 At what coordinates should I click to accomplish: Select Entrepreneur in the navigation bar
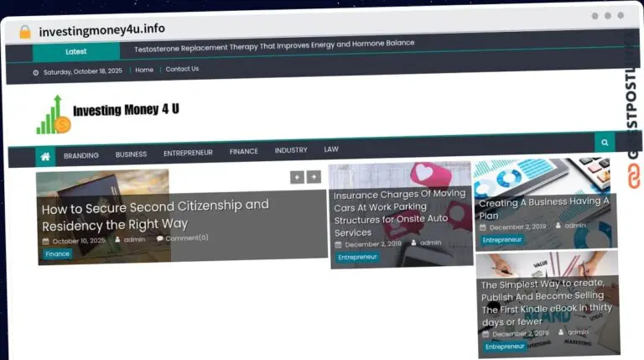[188, 153]
